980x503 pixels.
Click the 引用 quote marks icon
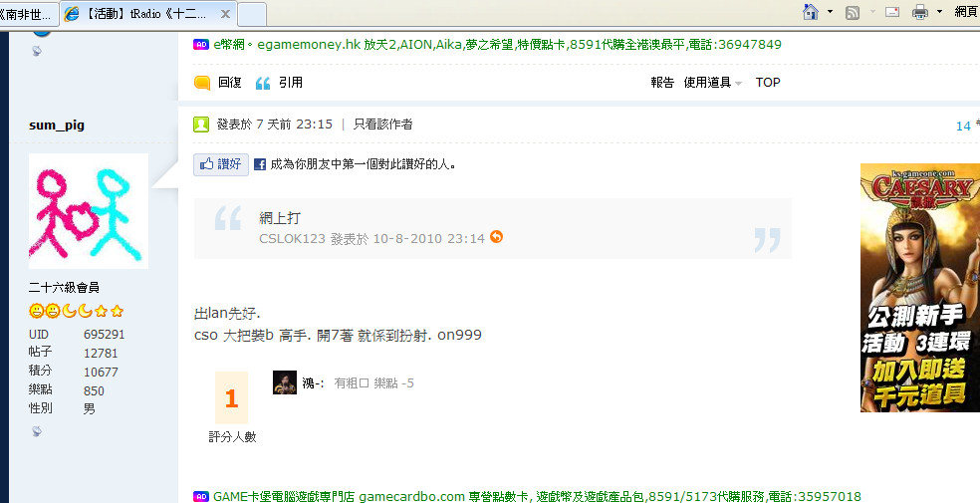[x=263, y=83]
